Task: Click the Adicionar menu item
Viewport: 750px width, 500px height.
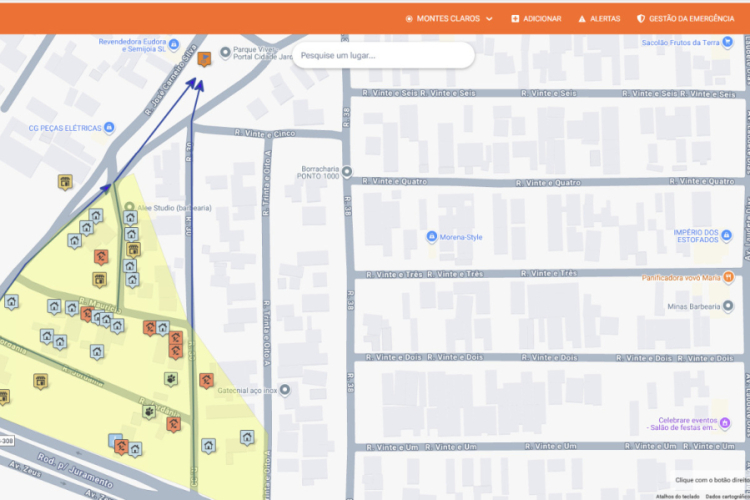Action: (x=536, y=18)
